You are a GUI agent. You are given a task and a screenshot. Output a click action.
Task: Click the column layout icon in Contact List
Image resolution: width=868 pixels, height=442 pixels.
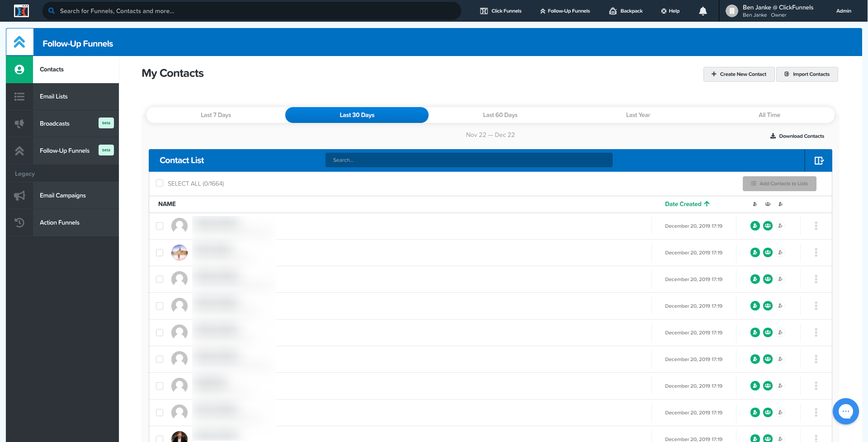819,160
